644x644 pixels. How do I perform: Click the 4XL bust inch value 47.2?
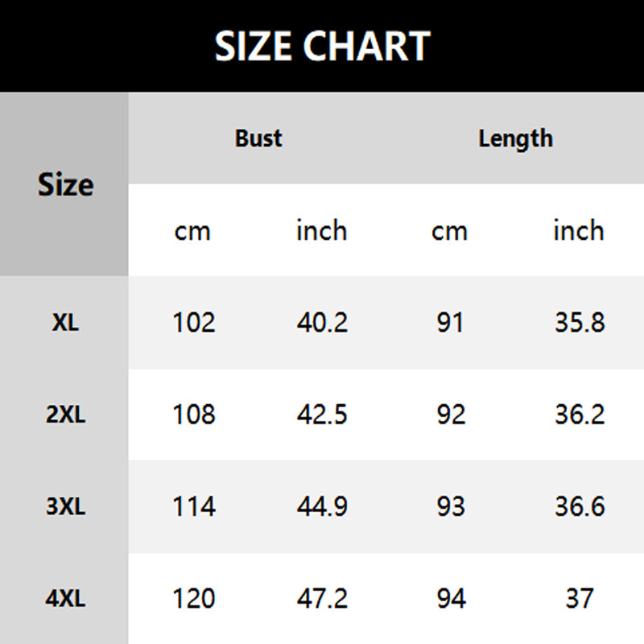coord(322,598)
